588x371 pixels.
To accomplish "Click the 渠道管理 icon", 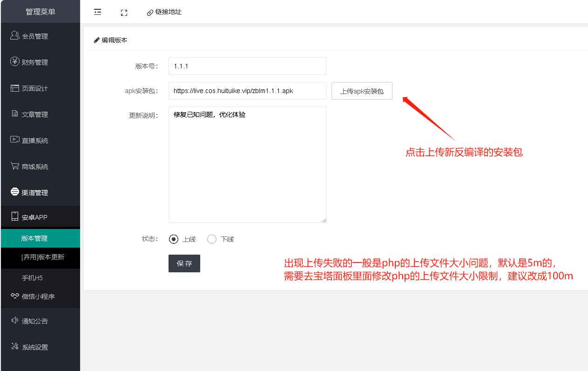I will [14, 192].
